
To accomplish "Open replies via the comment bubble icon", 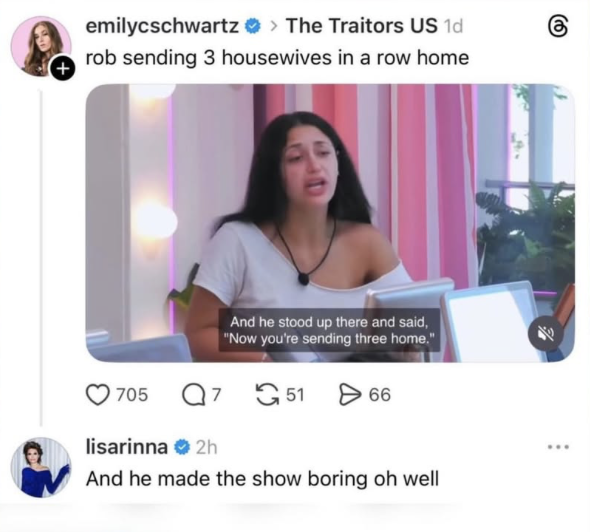I will pos(193,395).
